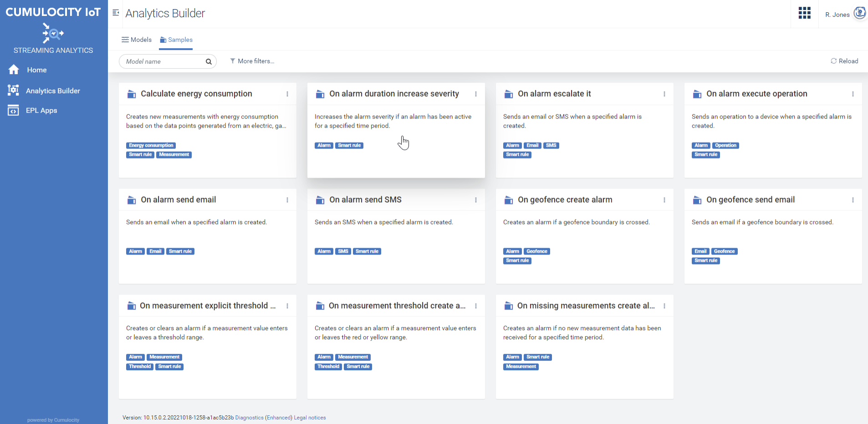Viewport: 868px width, 424px height.
Task: Click the filter funnel icon
Action: 233,61
